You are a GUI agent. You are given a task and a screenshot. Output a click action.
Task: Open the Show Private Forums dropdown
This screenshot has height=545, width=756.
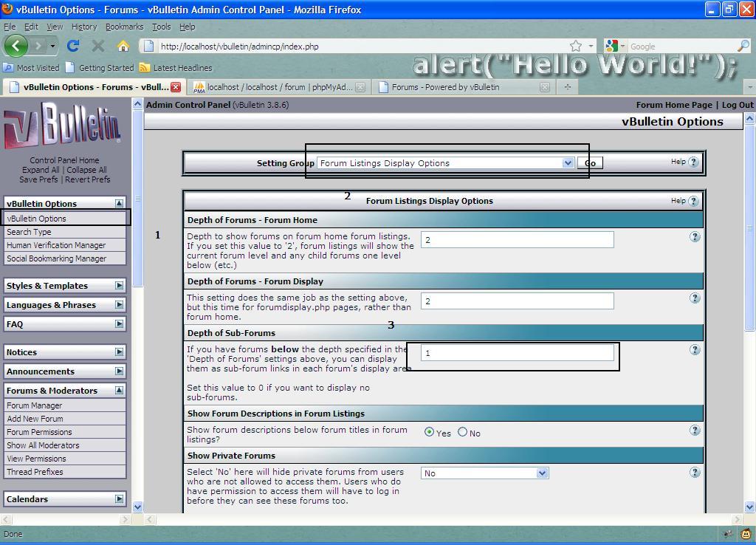pos(484,473)
